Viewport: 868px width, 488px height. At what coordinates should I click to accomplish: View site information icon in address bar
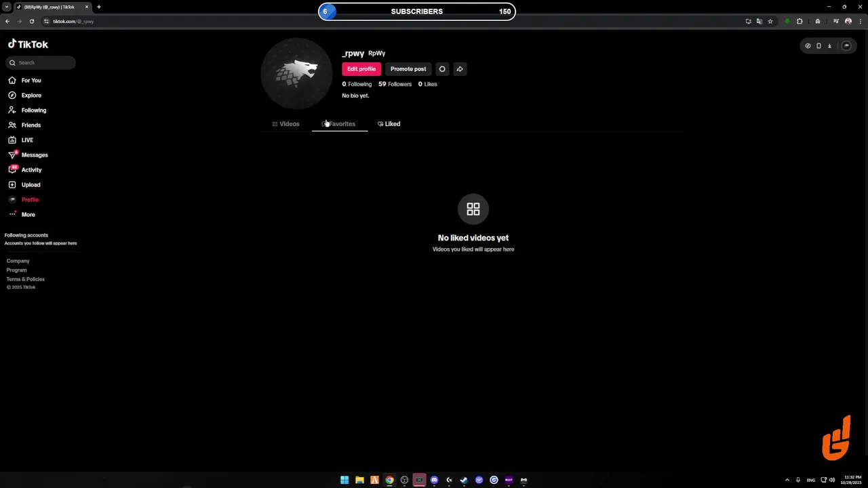tap(46, 21)
